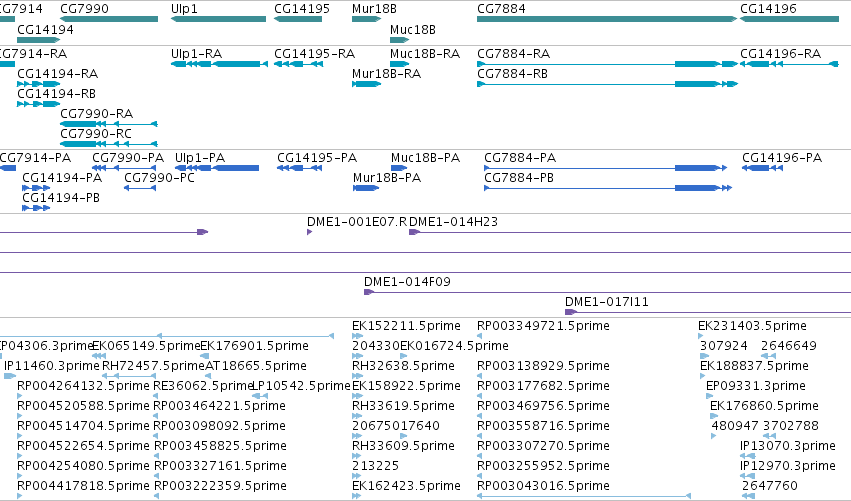Click the CG7884-RA transcript label
The width and height of the screenshot is (851, 501).
513,54
